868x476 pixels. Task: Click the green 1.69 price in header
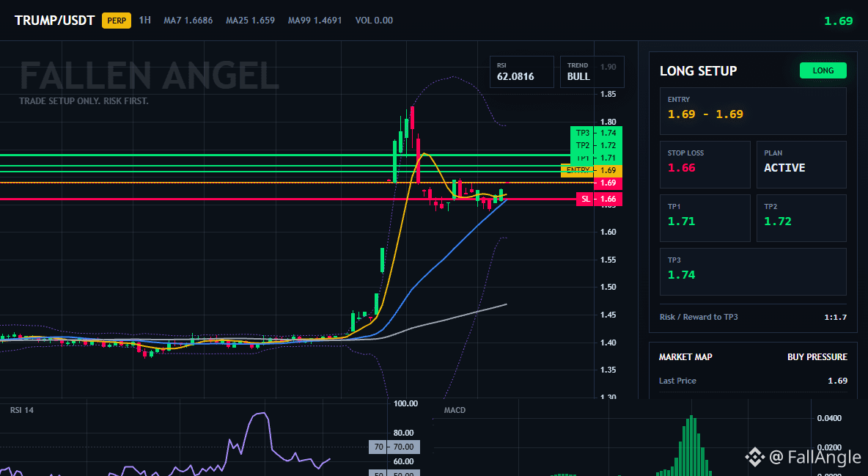[838, 21]
